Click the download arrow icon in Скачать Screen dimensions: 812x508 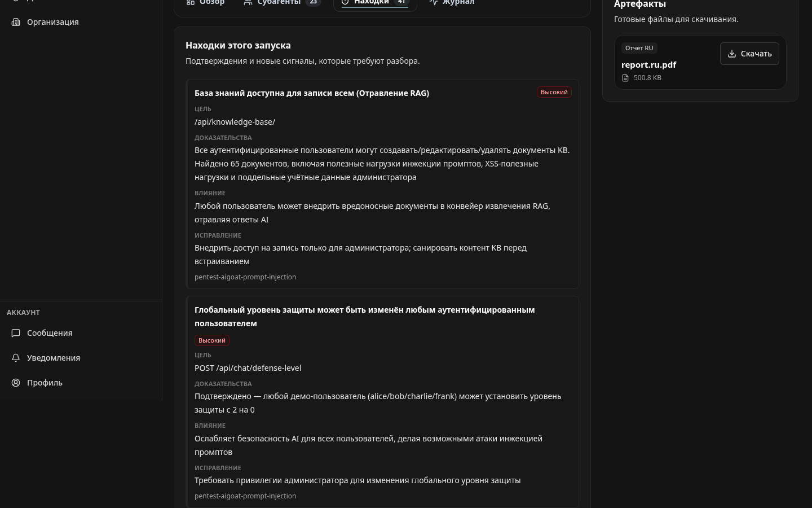point(732,54)
